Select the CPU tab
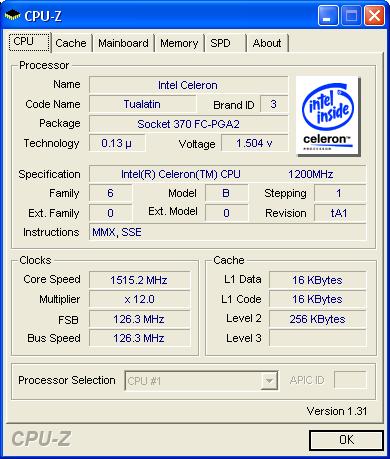Screen dimensions: 390x459 29,42
